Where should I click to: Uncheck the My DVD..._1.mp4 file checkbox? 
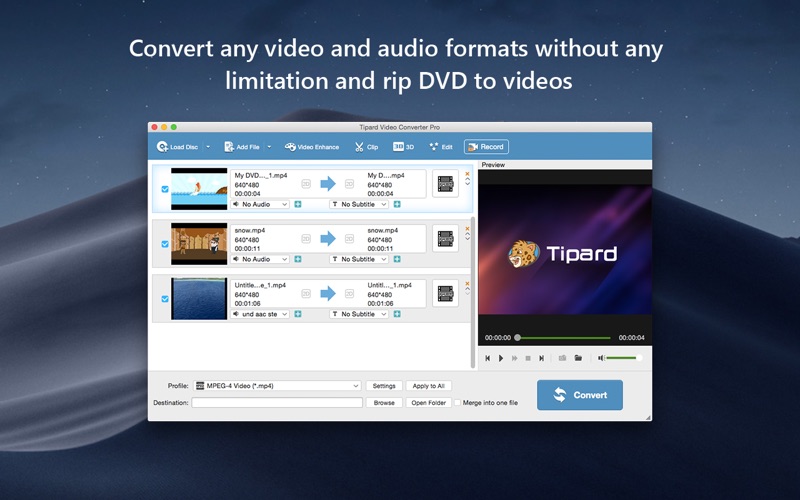click(x=165, y=189)
